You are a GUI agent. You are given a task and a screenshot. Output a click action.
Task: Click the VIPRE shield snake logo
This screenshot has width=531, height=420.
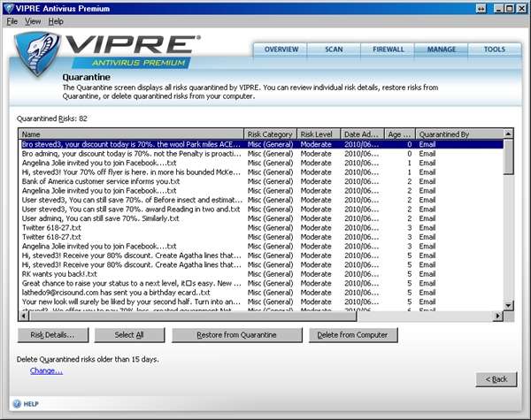pos(37,54)
